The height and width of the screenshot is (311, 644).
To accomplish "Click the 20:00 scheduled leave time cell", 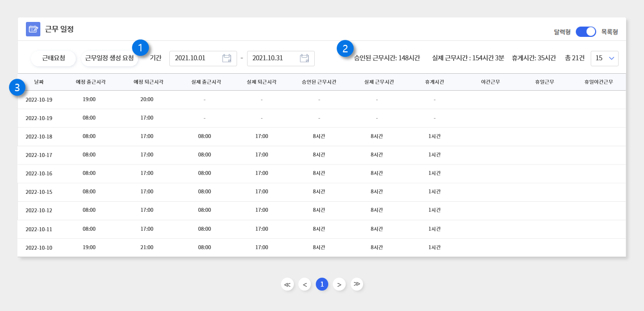I will (x=147, y=99).
